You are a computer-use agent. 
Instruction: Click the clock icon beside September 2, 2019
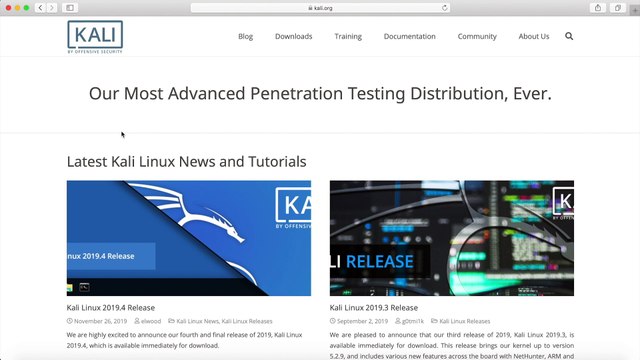point(333,321)
